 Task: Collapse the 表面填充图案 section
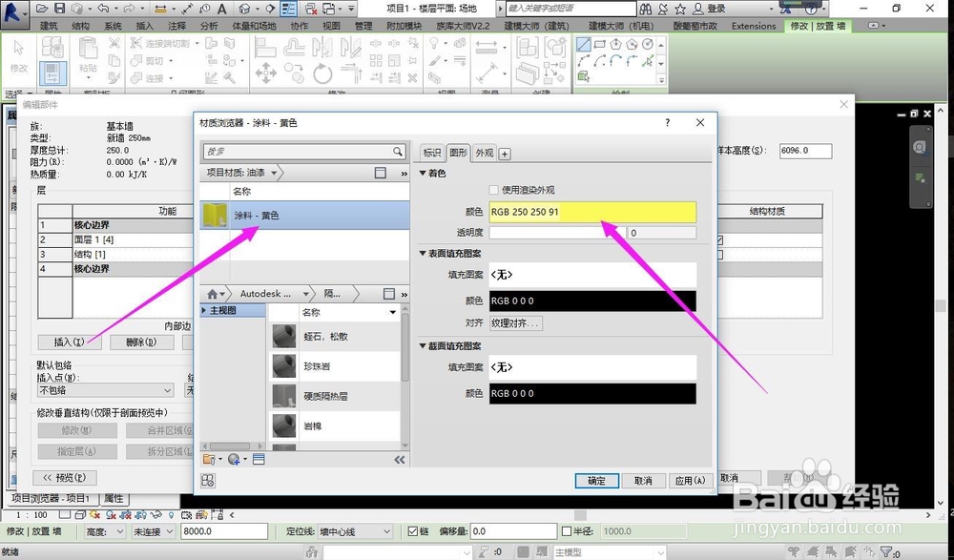[424, 253]
